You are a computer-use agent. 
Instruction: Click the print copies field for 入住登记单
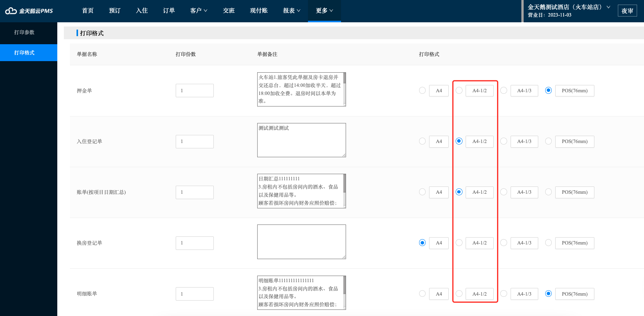click(x=195, y=141)
